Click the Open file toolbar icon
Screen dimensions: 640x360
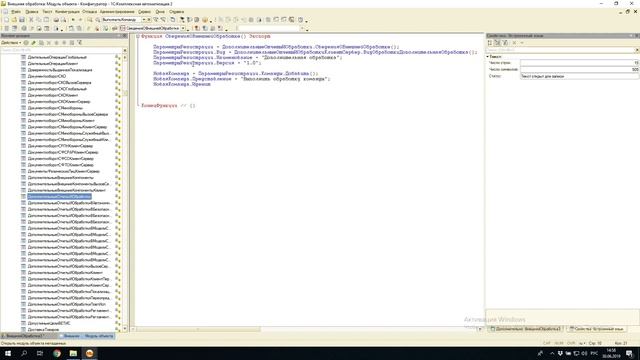pos(14,20)
